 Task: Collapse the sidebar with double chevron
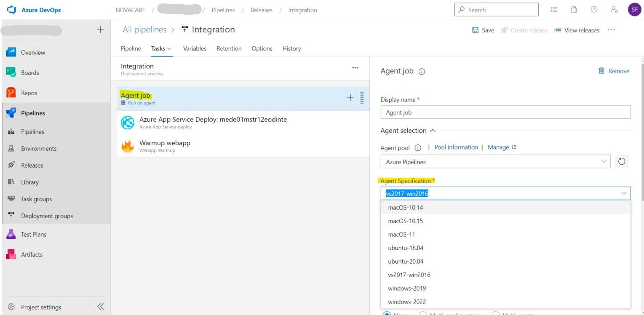[x=100, y=307]
